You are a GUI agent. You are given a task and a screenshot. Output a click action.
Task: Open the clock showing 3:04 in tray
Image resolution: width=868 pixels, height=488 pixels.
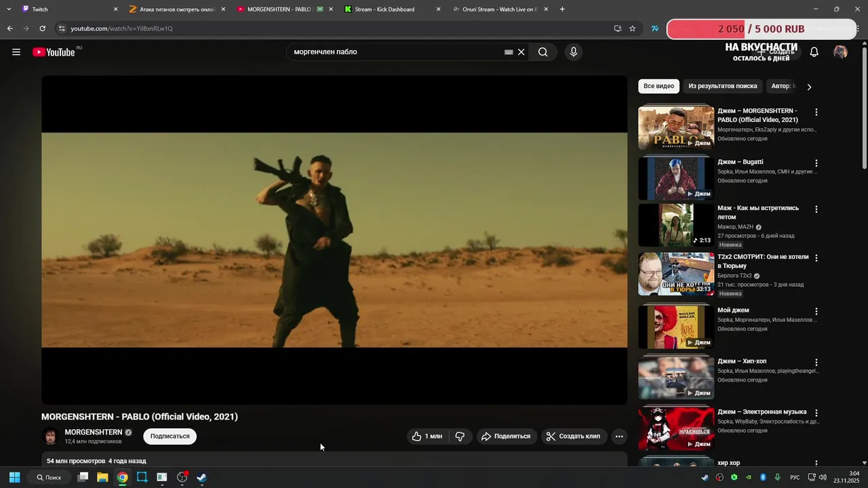tap(846, 477)
